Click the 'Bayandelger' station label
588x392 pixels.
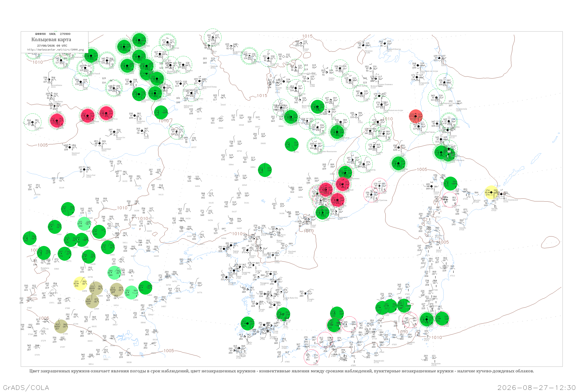(x=106, y=149)
